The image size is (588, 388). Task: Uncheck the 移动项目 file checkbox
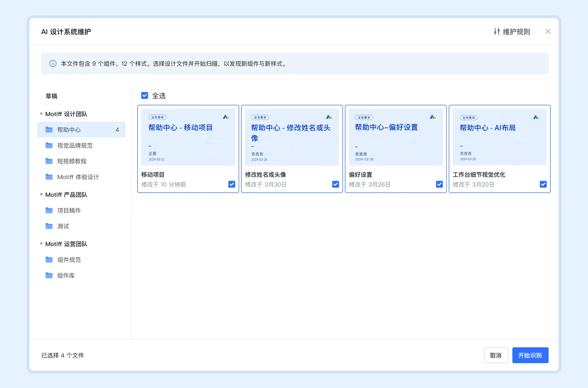pos(232,184)
